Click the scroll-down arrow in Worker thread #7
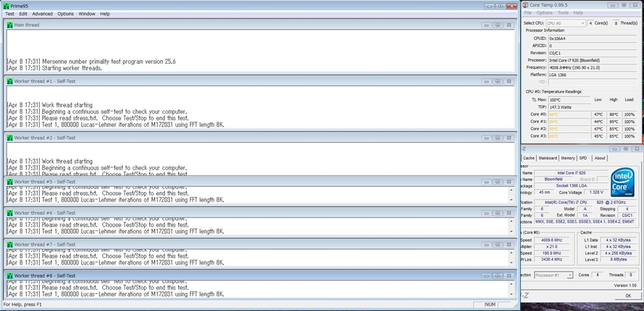644x311 pixels. point(511,263)
